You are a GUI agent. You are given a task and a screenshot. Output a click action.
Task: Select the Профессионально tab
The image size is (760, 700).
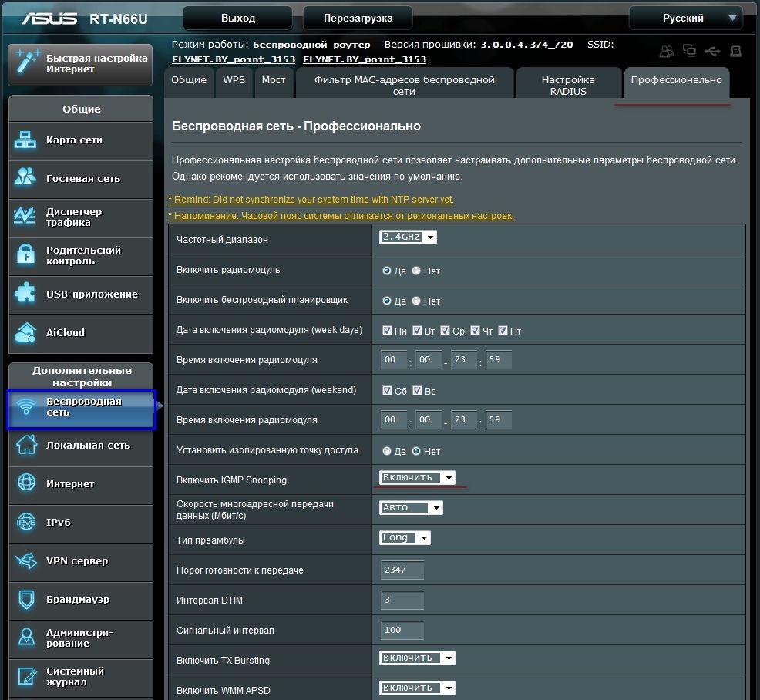click(x=676, y=82)
